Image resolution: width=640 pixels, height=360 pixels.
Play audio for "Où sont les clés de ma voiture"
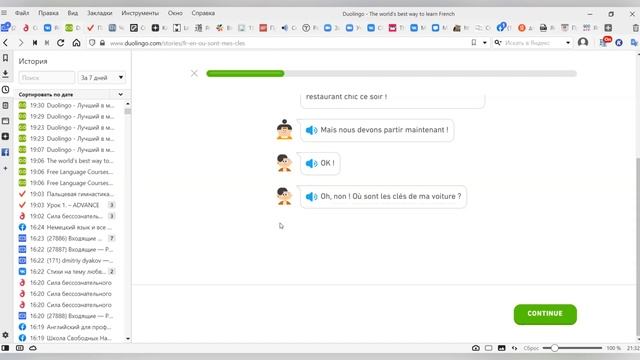tap(311, 197)
